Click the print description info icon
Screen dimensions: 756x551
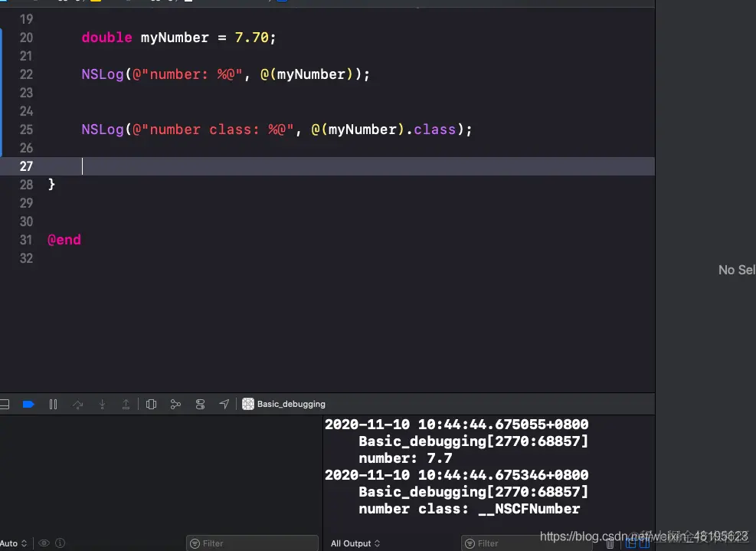(61, 543)
